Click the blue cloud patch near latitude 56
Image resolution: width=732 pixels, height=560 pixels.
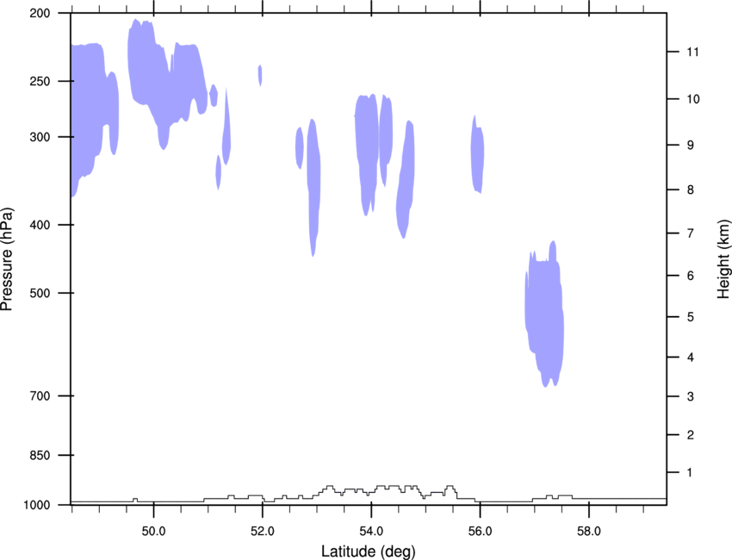pos(477,154)
